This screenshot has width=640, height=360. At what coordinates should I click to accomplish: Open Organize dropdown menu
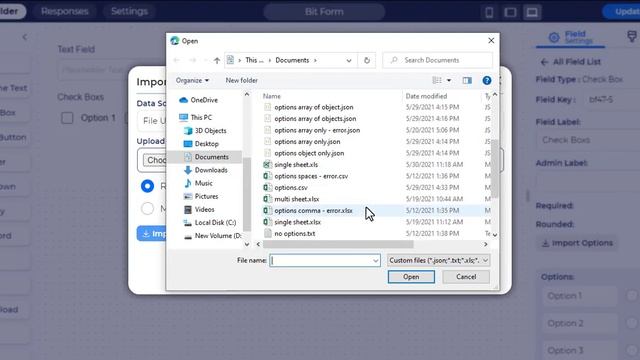tap(192, 80)
